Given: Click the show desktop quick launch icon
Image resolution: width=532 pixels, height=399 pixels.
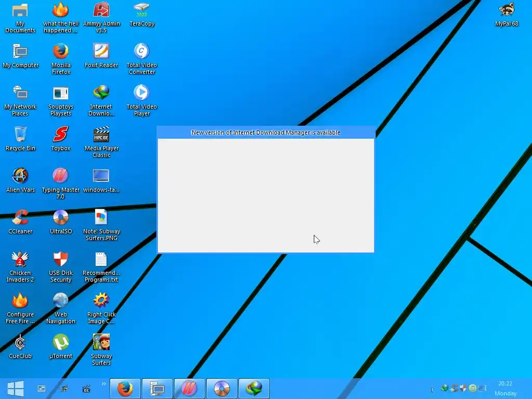Looking at the screenshot, I should click(42, 389).
